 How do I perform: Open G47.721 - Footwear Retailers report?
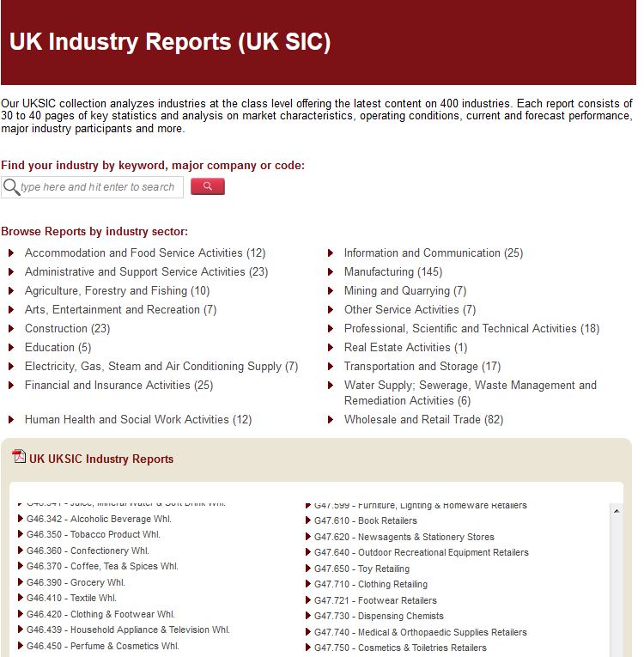[x=375, y=600]
